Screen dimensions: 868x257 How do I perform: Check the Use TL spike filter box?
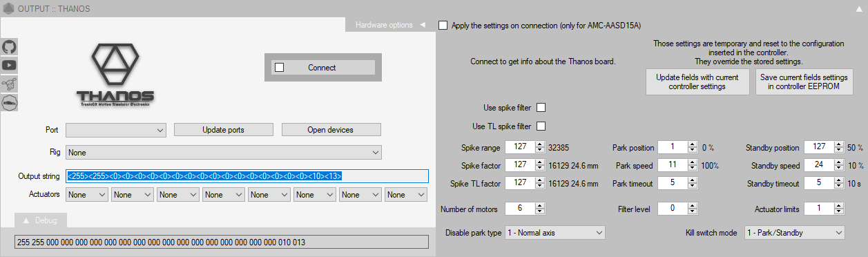541,126
